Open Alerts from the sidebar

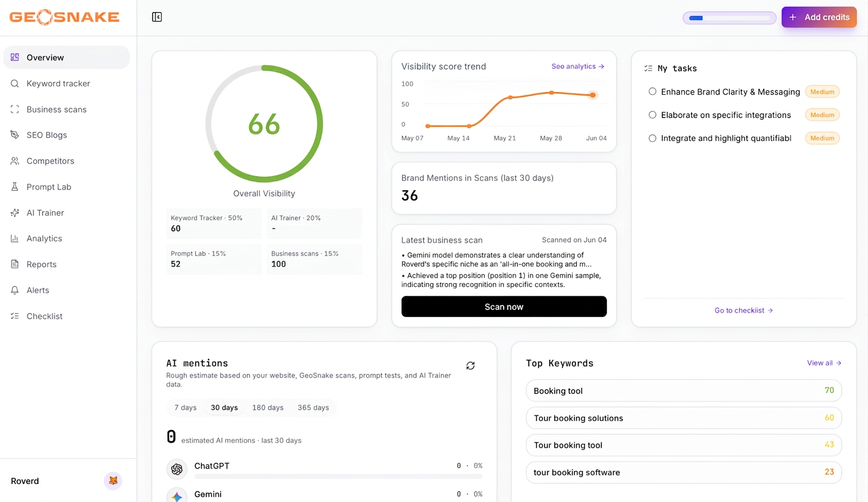pos(67,290)
